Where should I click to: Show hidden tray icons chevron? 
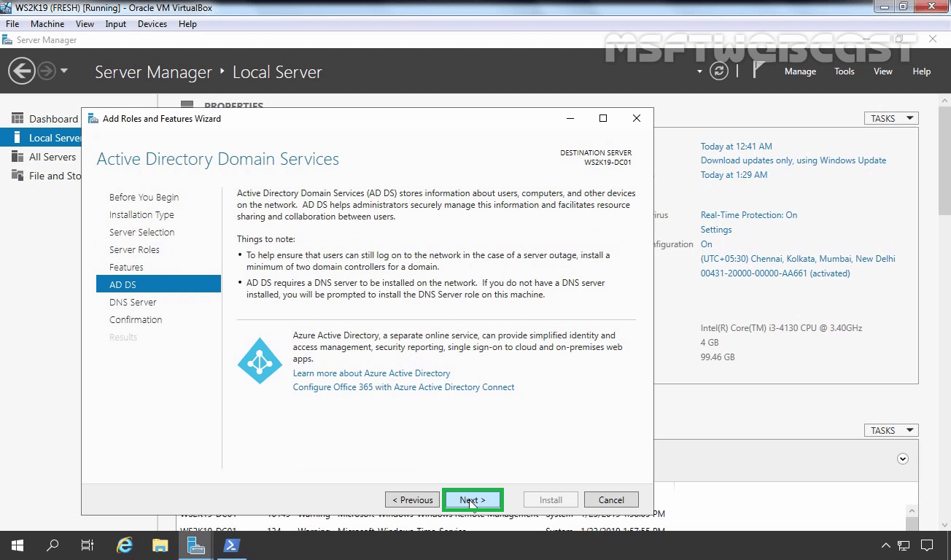[x=886, y=545]
